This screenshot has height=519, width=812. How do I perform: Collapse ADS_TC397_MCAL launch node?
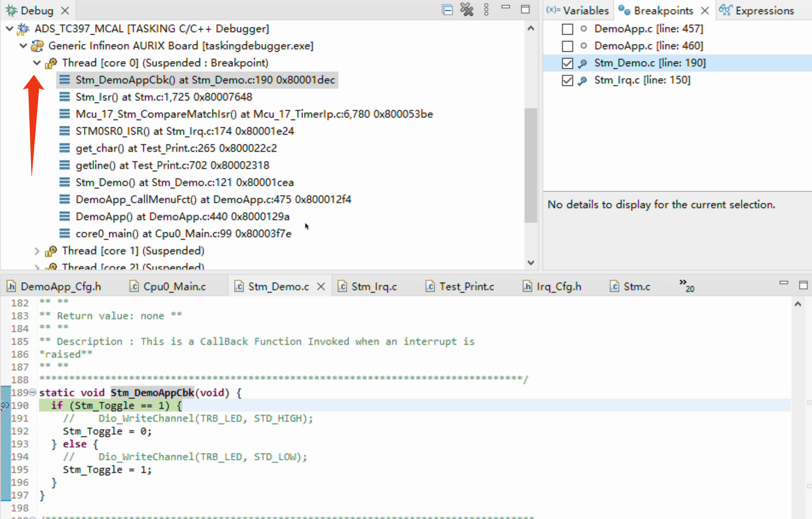click(9, 29)
